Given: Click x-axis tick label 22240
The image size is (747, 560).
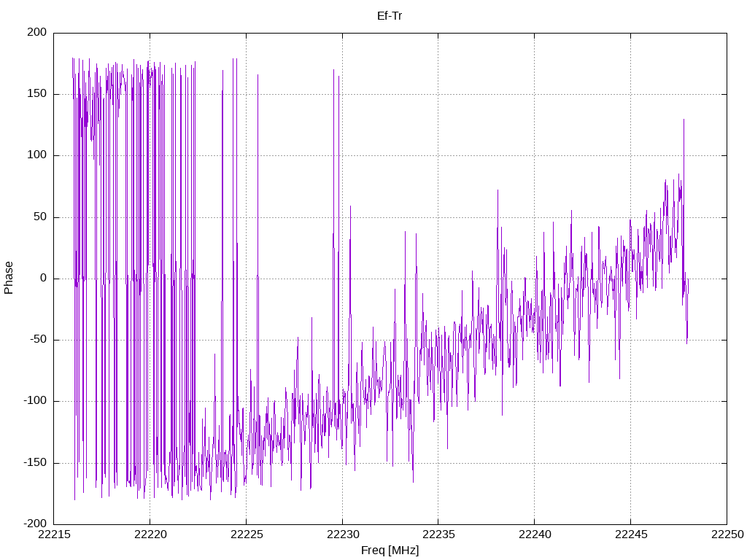Looking at the screenshot, I should coord(535,534).
